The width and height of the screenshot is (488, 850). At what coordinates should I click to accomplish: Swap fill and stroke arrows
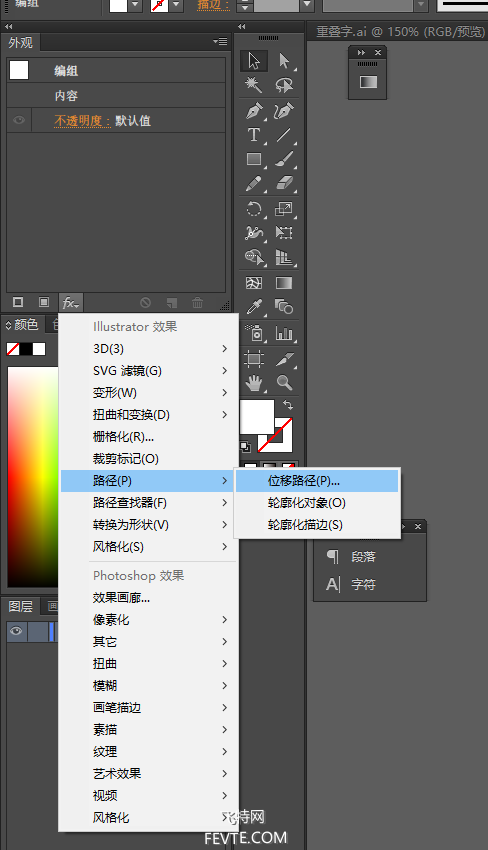pos(288,404)
